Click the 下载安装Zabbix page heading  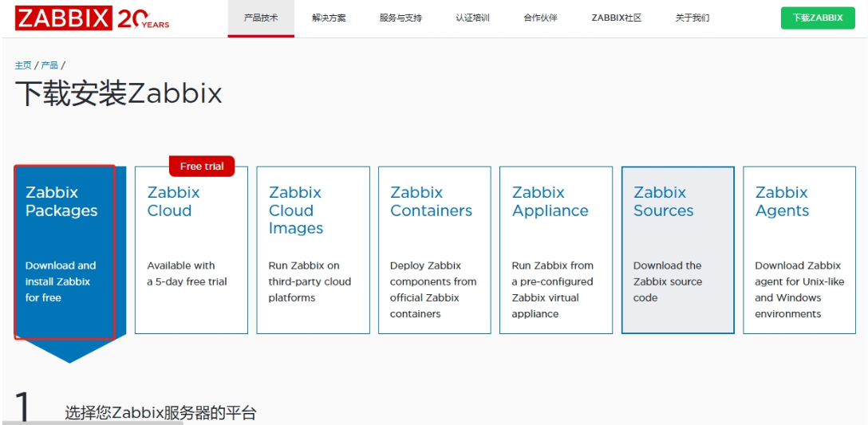tap(118, 93)
